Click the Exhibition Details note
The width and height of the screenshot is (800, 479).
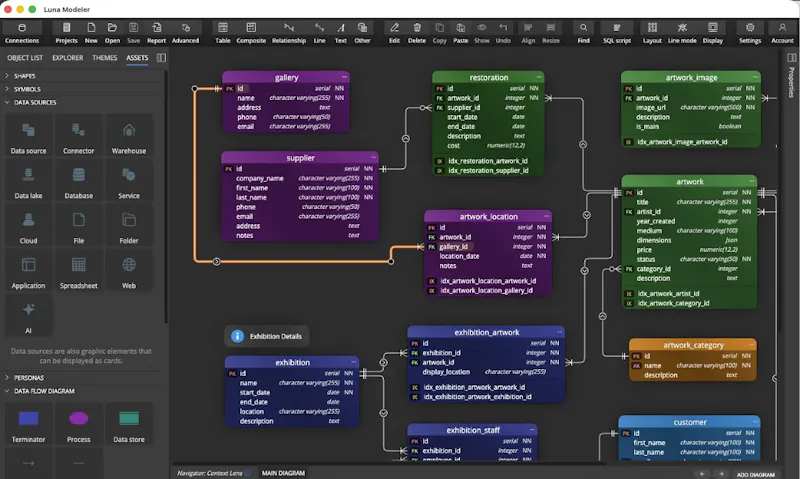(267, 336)
